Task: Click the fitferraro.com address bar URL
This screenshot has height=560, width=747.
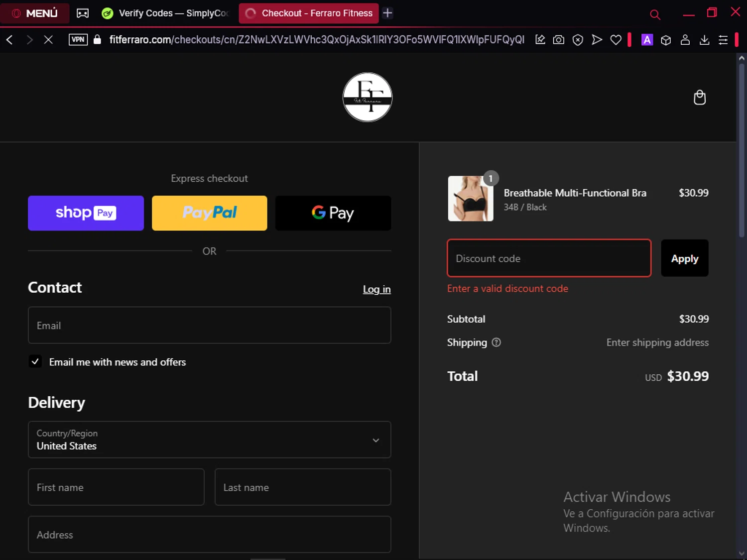Action: click(x=317, y=40)
